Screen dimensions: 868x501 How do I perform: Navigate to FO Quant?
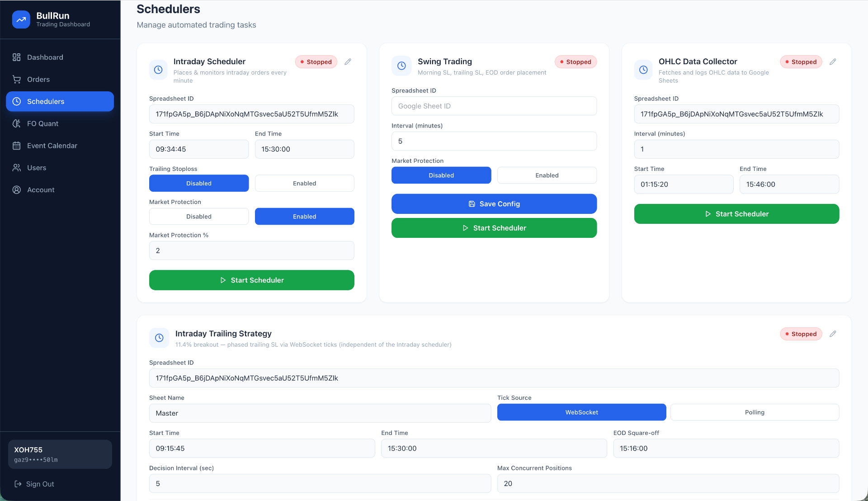click(60, 123)
